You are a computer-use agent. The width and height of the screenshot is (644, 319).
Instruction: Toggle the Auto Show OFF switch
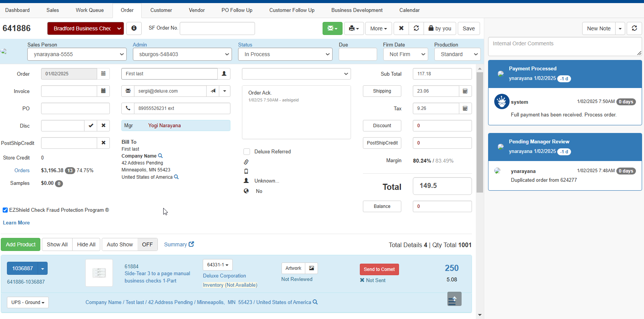click(147, 244)
